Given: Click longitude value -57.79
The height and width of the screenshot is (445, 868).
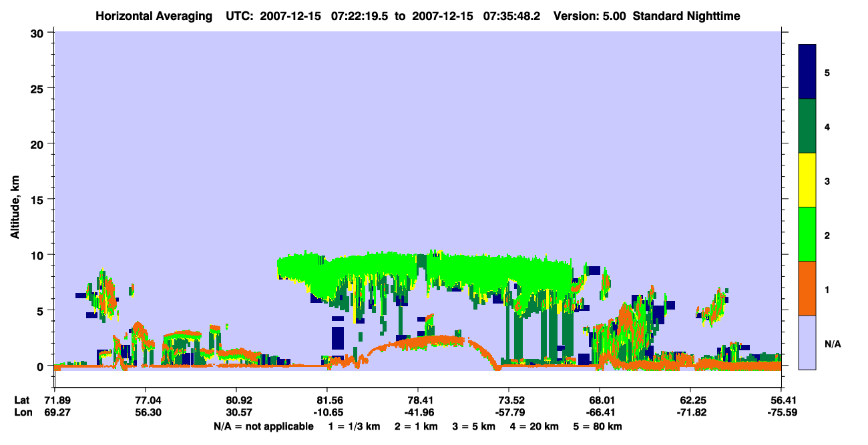Looking at the screenshot, I should point(509,412).
